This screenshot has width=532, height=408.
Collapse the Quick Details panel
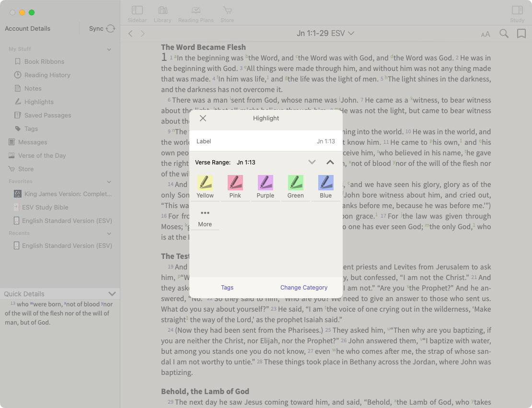[x=112, y=294]
